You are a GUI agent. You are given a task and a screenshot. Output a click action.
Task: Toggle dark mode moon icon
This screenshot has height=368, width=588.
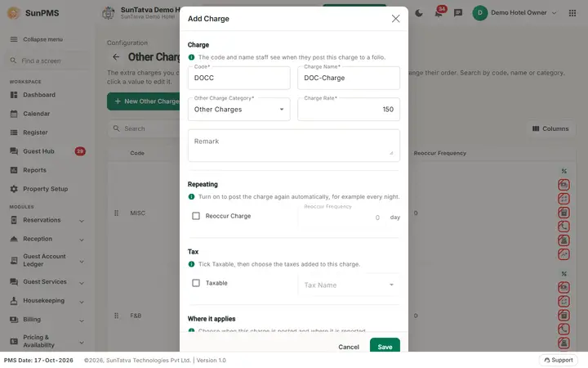pos(419,13)
